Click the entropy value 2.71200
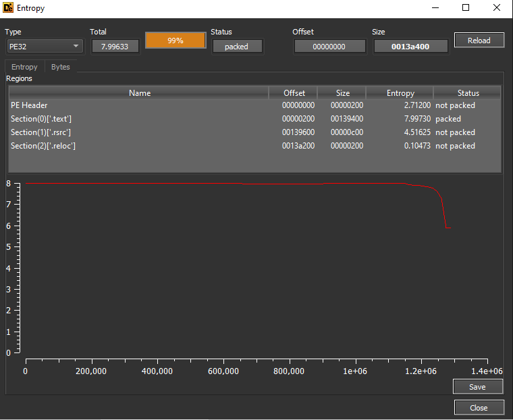Viewport: 513px width, 420px height. pyautogui.click(x=417, y=105)
